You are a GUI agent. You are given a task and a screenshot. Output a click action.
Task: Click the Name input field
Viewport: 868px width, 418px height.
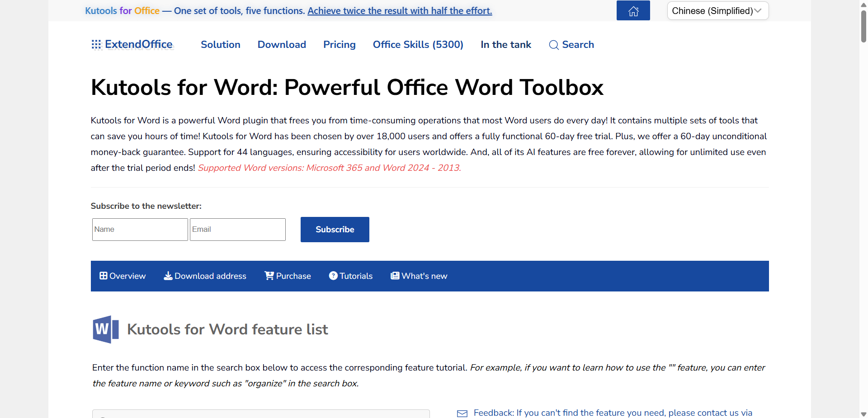click(140, 230)
